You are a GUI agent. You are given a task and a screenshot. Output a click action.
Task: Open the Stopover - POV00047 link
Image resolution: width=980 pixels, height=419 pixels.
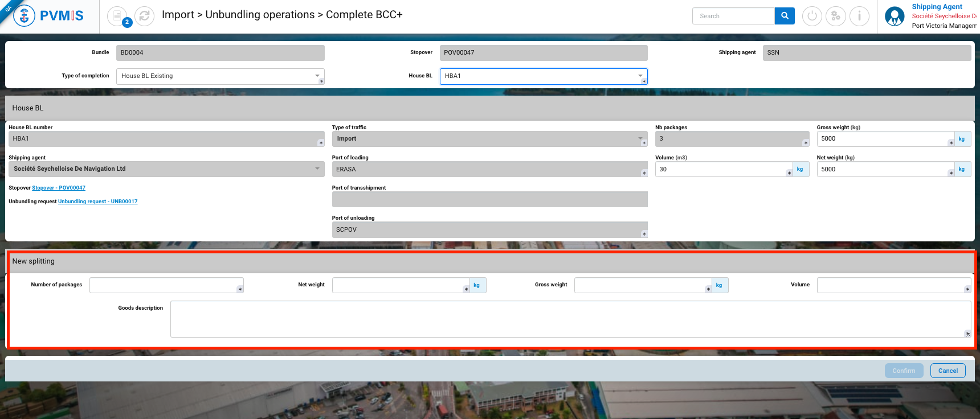59,188
